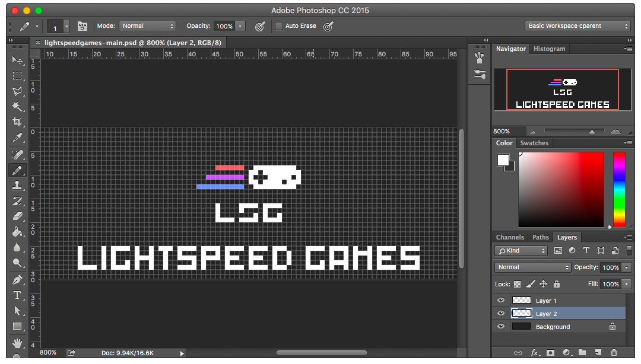Image resolution: width=641 pixels, height=364 pixels.
Task: Hide Layer 1 using its eye icon
Action: click(x=501, y=301)
